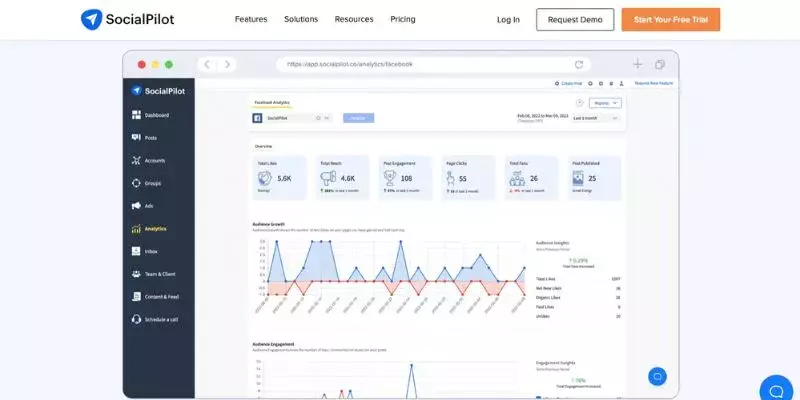Click the blue button next to the account selector
The width and height of the screenshot is (800, 400).
(358, 118)
